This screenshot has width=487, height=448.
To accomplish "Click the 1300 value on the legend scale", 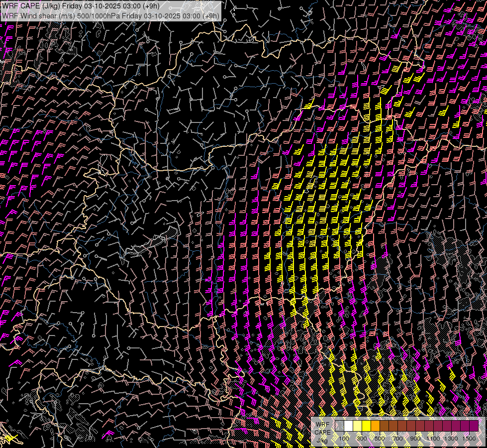I will 451,439.
